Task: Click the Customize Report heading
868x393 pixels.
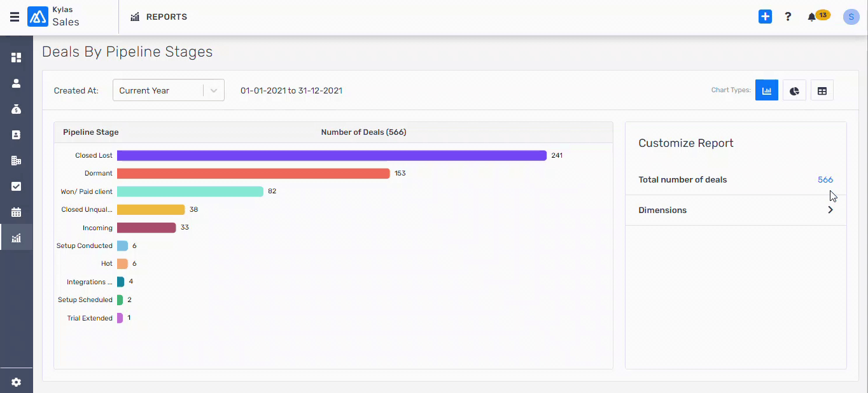Action: coord(686,143)
